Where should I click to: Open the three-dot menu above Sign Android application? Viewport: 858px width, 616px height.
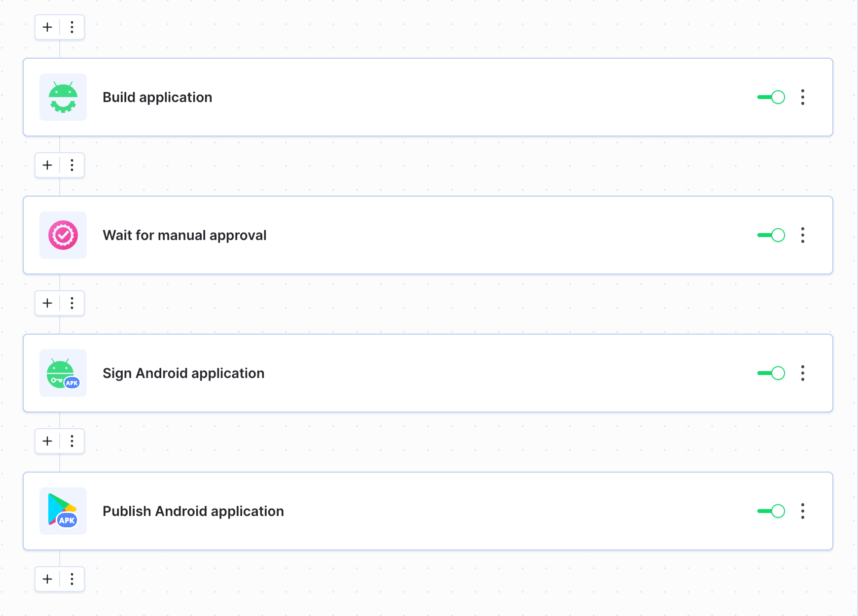tap(72, 303)
